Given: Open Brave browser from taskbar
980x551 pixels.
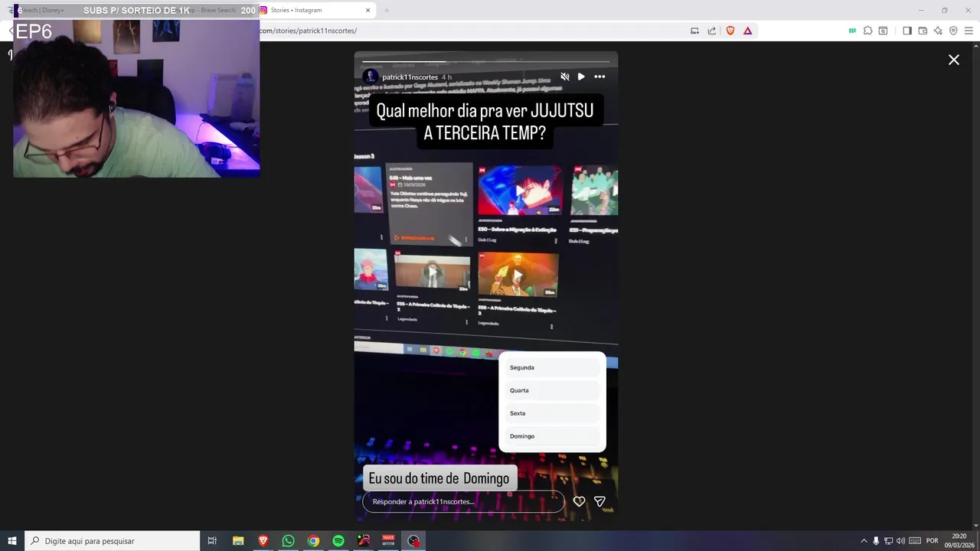Looking at the screenshot, I should tap(263, 541).
